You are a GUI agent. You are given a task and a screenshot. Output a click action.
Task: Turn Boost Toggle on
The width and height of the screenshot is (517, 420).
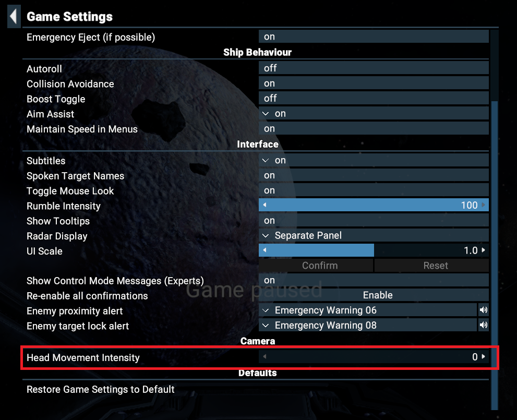(374, 98)
